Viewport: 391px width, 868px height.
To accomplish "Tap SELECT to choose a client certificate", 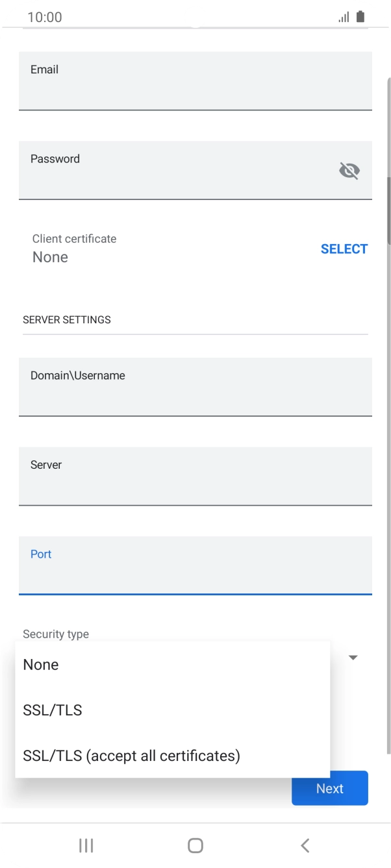I will coord(344,249).
